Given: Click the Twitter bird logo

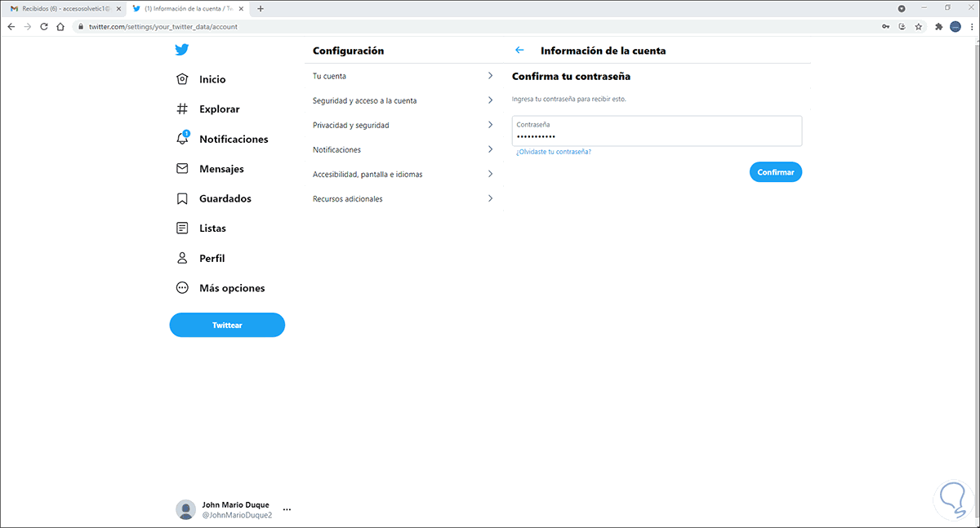Looking at the screenshot, I should 181,50.
